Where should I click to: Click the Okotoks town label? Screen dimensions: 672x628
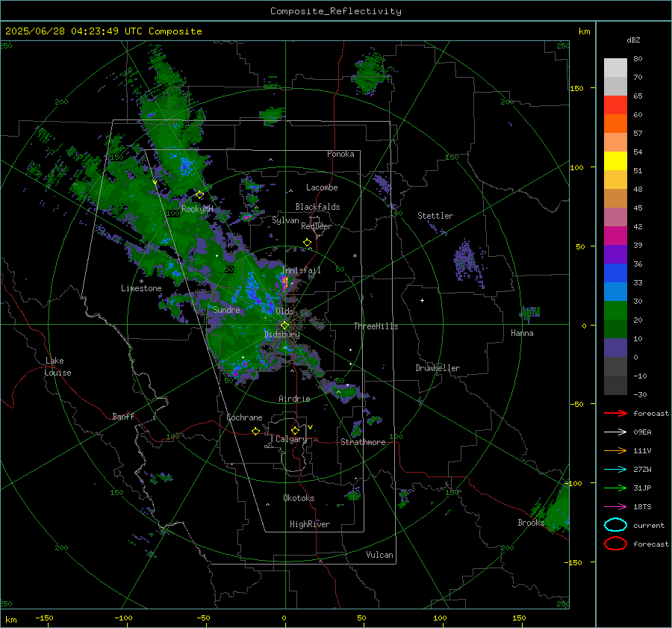299,498
